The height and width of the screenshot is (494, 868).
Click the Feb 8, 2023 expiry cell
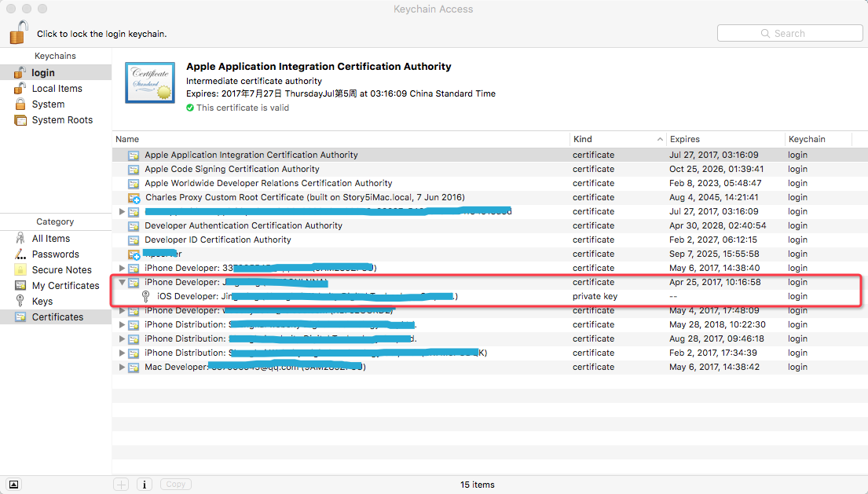pos(715,183)
